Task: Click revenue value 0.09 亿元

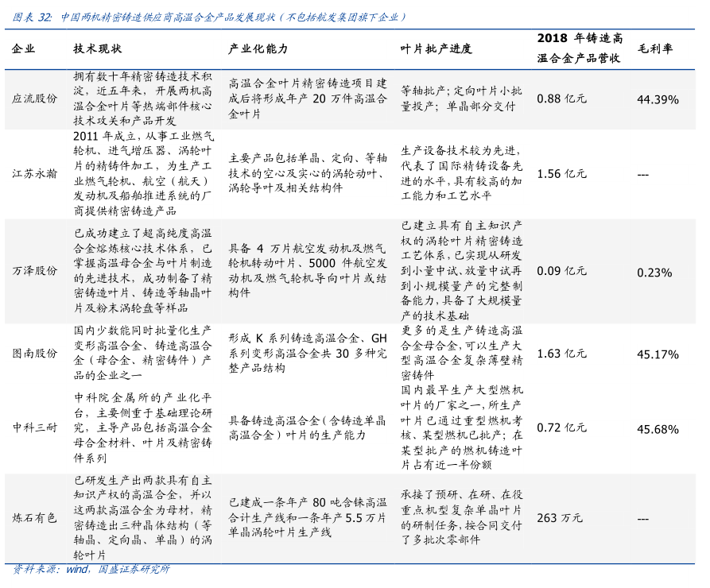Action: pyautogui.click(x=562, y=271)
